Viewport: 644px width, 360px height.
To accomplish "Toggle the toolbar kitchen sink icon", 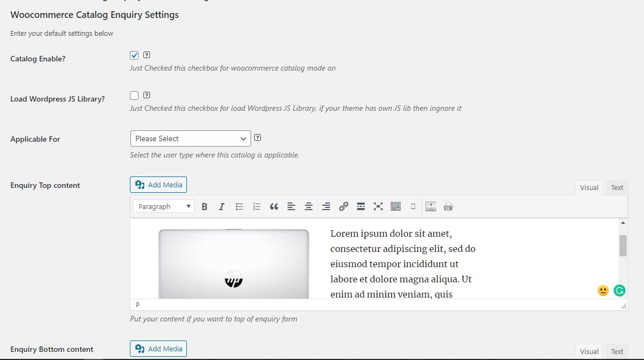I will pos(396,206).
